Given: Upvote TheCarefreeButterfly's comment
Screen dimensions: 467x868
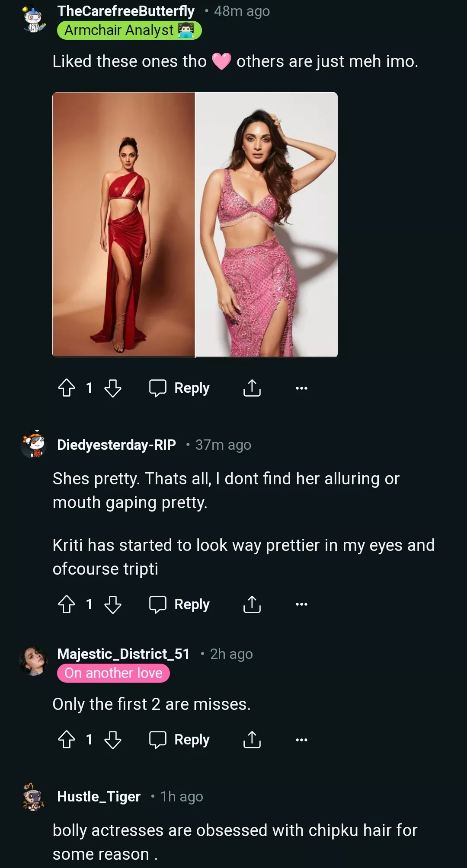Looking at the screenshot, I should click(67, 388).
